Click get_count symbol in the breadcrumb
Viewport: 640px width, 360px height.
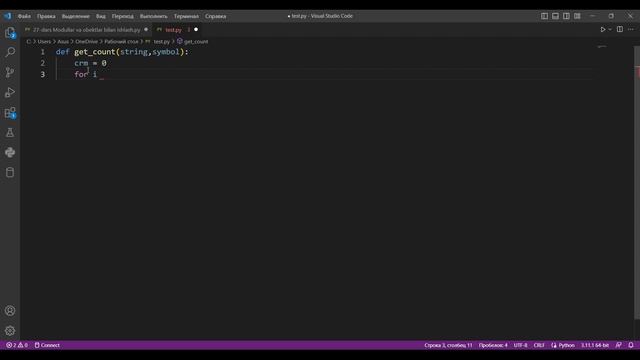(x=196, y=42)
